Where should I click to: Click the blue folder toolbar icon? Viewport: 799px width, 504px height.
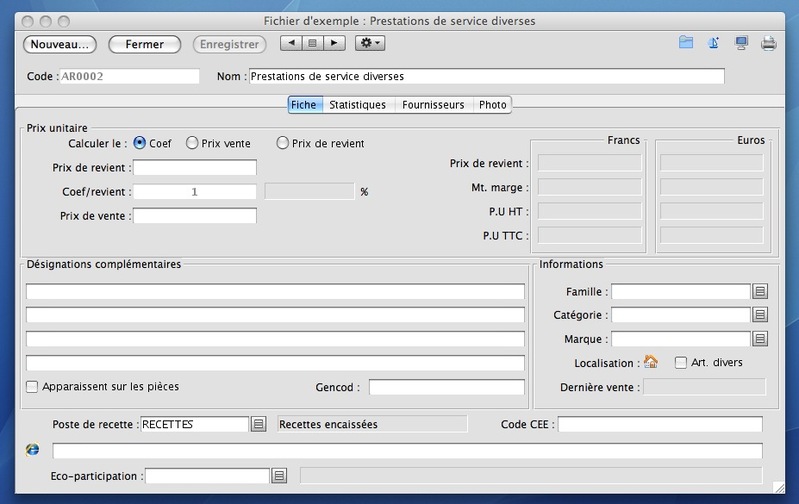[x=686, y=43]
